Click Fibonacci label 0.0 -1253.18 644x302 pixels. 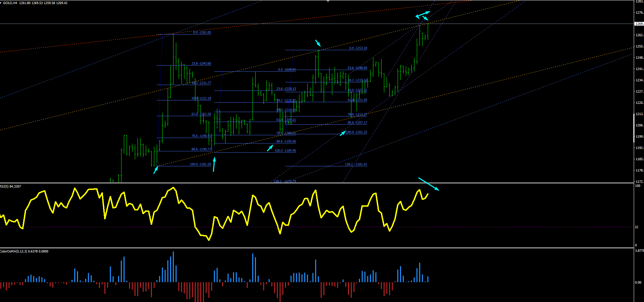pos(358,48)
